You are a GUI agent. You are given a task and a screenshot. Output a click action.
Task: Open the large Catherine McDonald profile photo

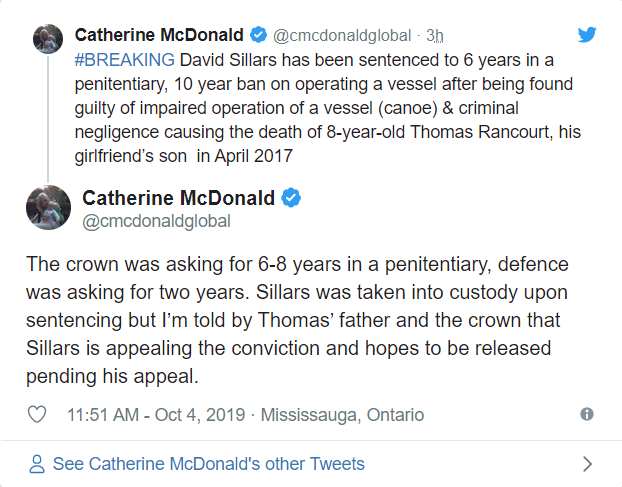pyautogui.click(x=48, y=207)
